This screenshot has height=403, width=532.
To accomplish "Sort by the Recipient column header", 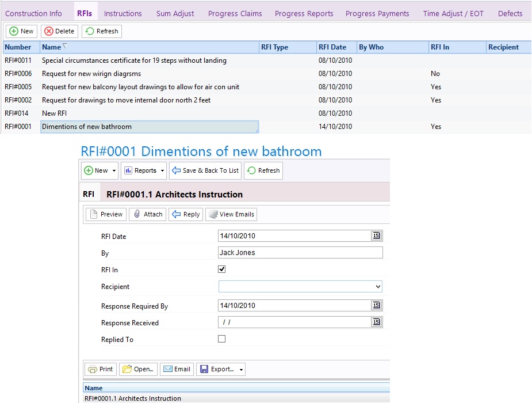I will click(508, 47).
